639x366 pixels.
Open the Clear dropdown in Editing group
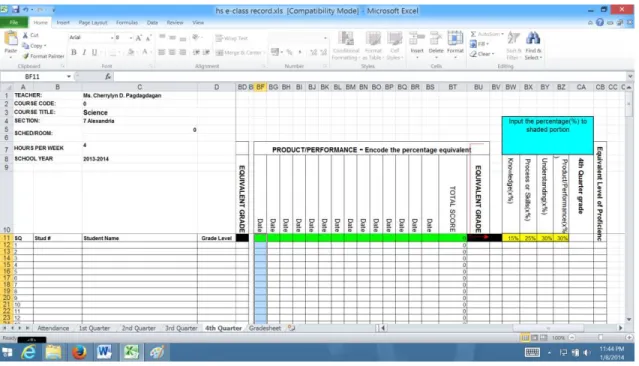click(482, 54)
